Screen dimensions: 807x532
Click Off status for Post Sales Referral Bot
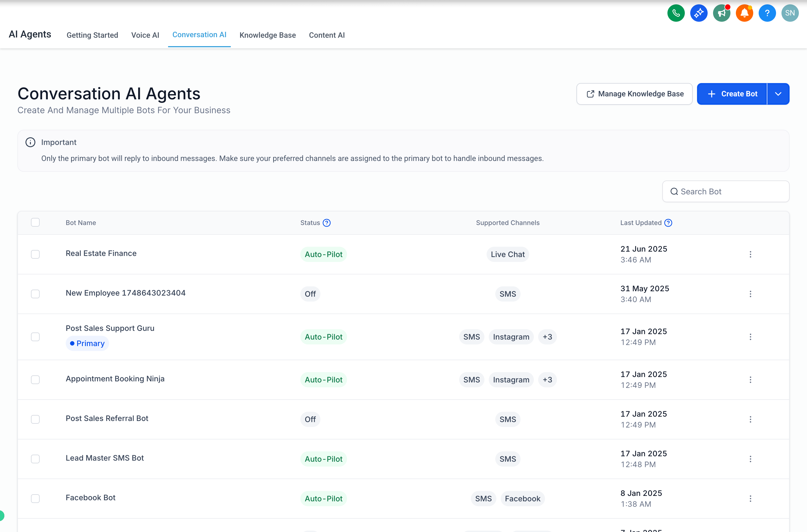click(x=310, y=419)
